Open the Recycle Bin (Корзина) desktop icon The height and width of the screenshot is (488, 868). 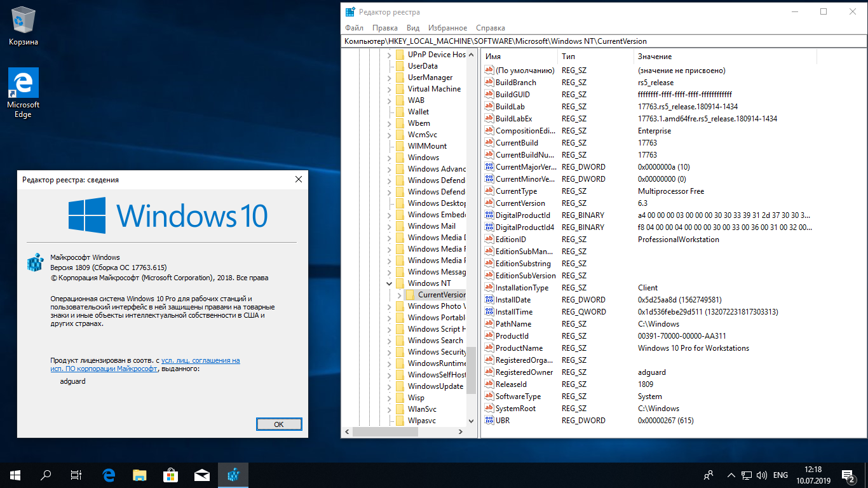tap(24, 26)
